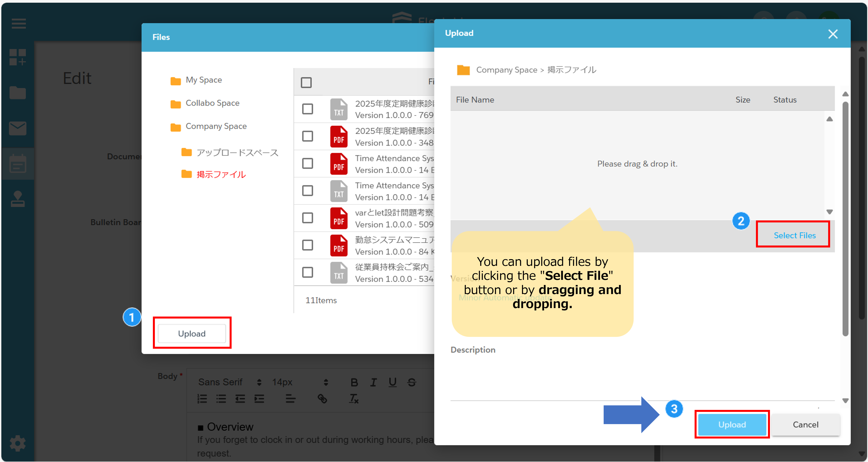Insert a numbered list in the Body editor
The height and width of the screenshot is (462, 868).
[202, 399]
